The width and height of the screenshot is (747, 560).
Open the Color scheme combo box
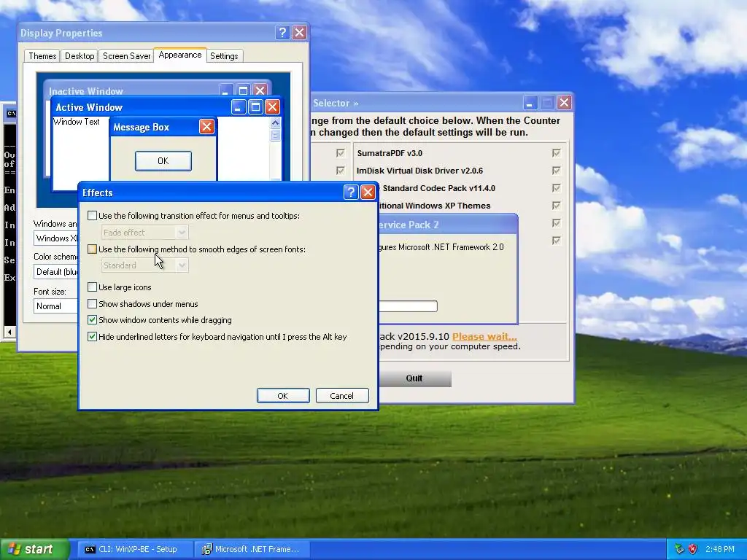(x=56, y=272)
